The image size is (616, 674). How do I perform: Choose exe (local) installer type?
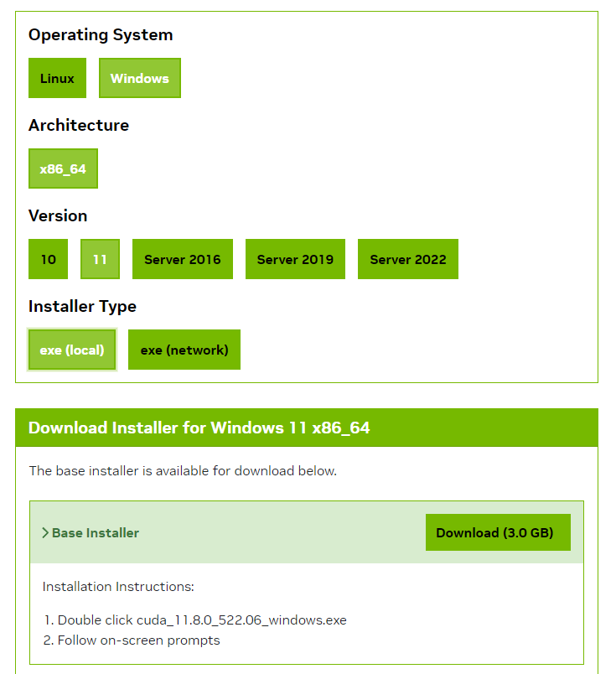point(72,350)
